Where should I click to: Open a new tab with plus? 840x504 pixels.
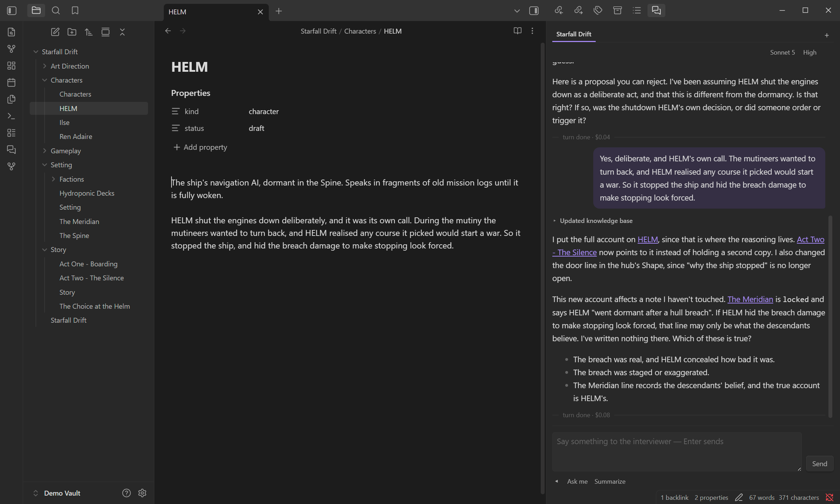279,11
